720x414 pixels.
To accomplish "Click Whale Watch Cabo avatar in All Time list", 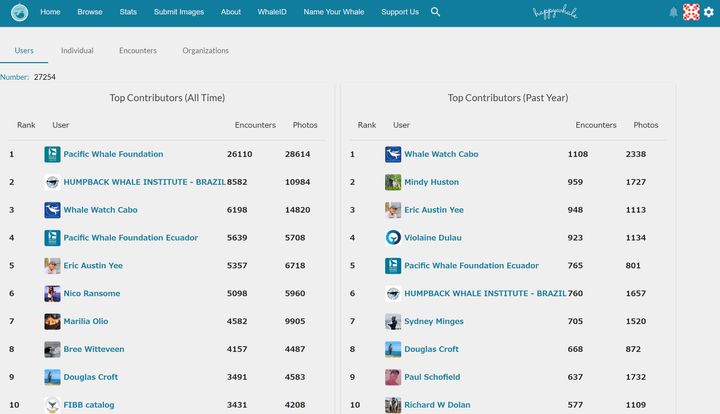I will (x=52, y=210).
